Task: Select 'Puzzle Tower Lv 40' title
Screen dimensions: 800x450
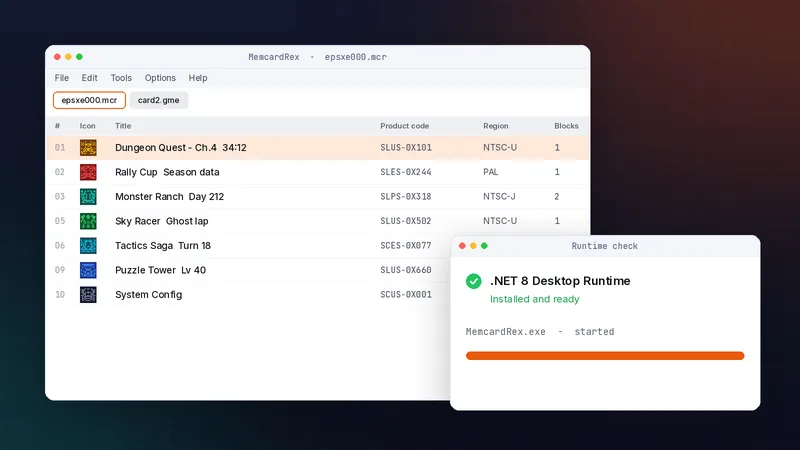Action: click(x=160, y=270)
